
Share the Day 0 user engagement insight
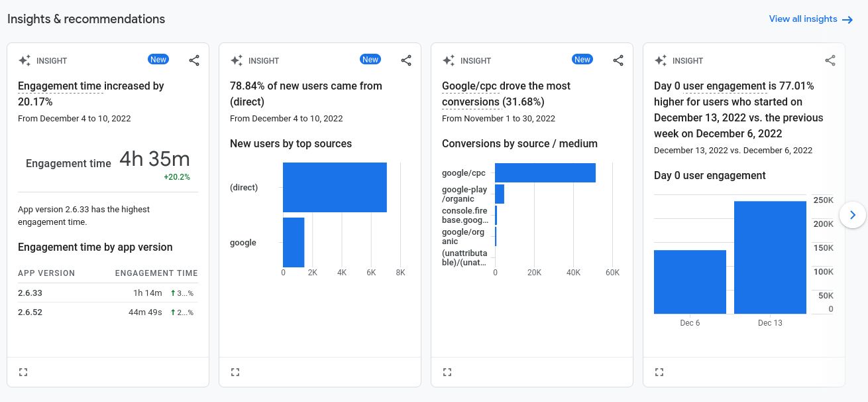pyautogui.click(x=830, y=60)
